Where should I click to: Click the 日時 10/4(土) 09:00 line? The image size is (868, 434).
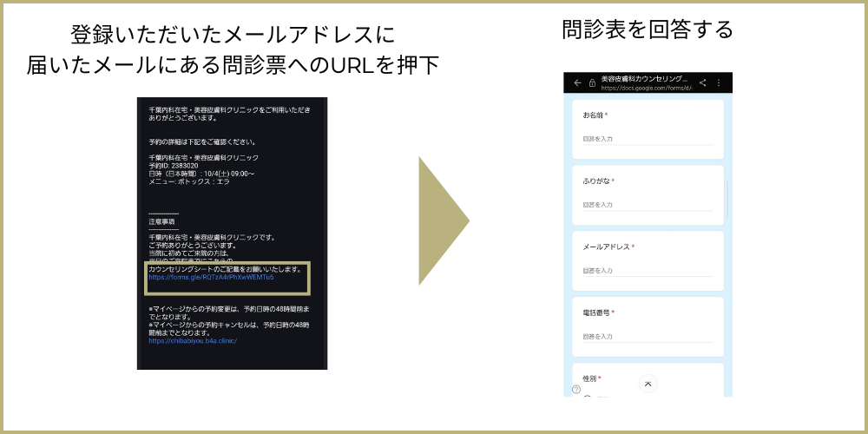pyautogui.click(x=201, y=174)
